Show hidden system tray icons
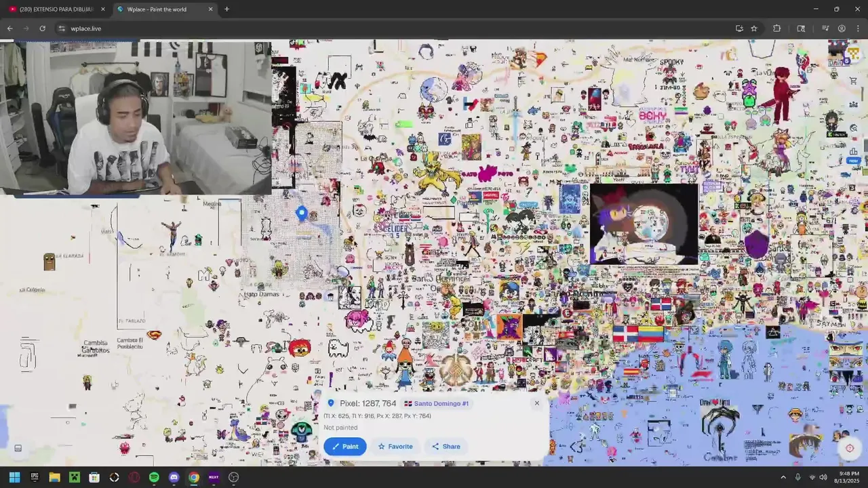The image size is (868, 488). point(783,477)
